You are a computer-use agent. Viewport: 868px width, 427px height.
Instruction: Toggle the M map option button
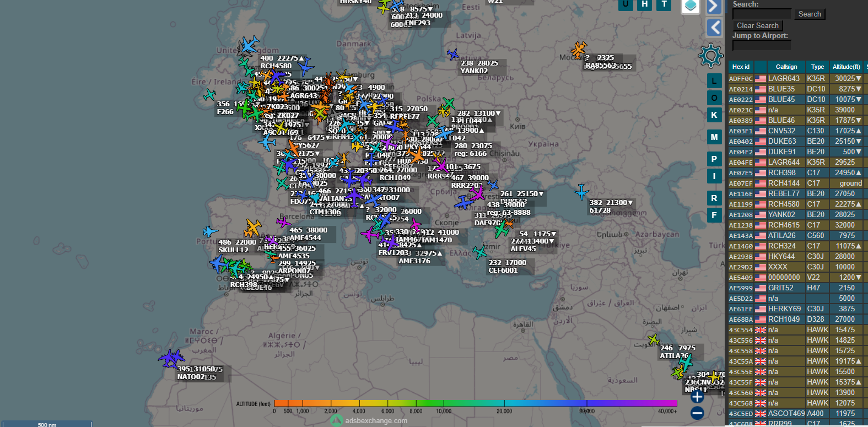(714, 137)
